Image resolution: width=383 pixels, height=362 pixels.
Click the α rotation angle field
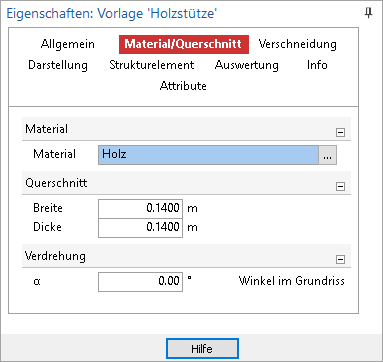point(140,282)
